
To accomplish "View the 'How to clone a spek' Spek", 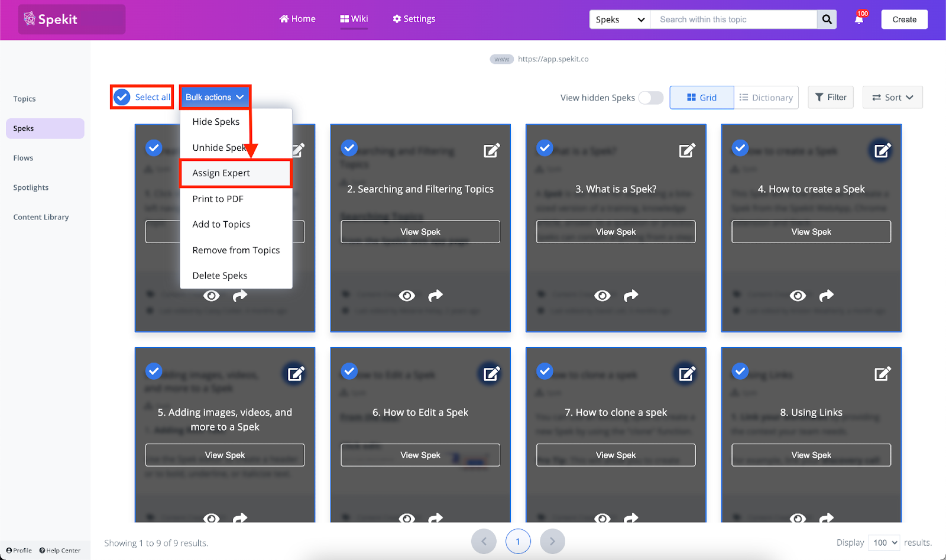I will (616, 455).
